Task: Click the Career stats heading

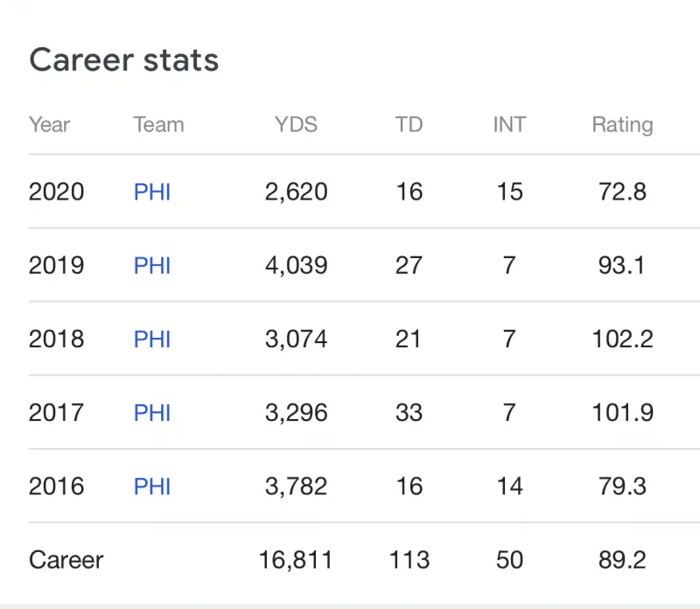Action: click(x=123, y=60)
